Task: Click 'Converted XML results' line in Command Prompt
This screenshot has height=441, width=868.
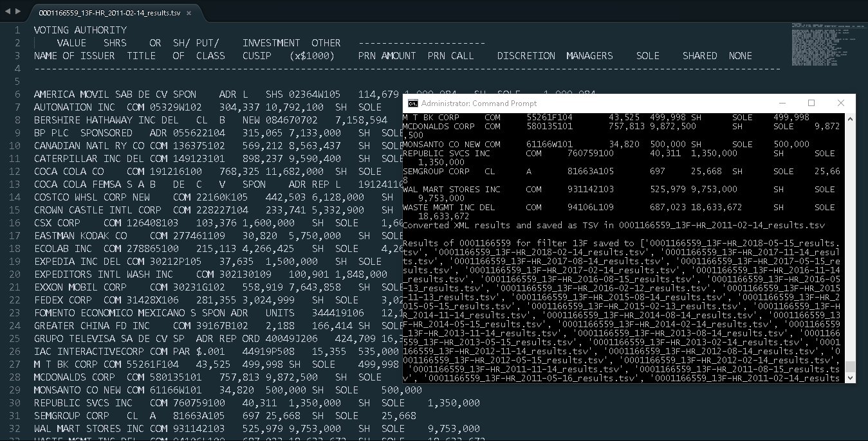Action: pyautogui.click(x=614, y=226)
